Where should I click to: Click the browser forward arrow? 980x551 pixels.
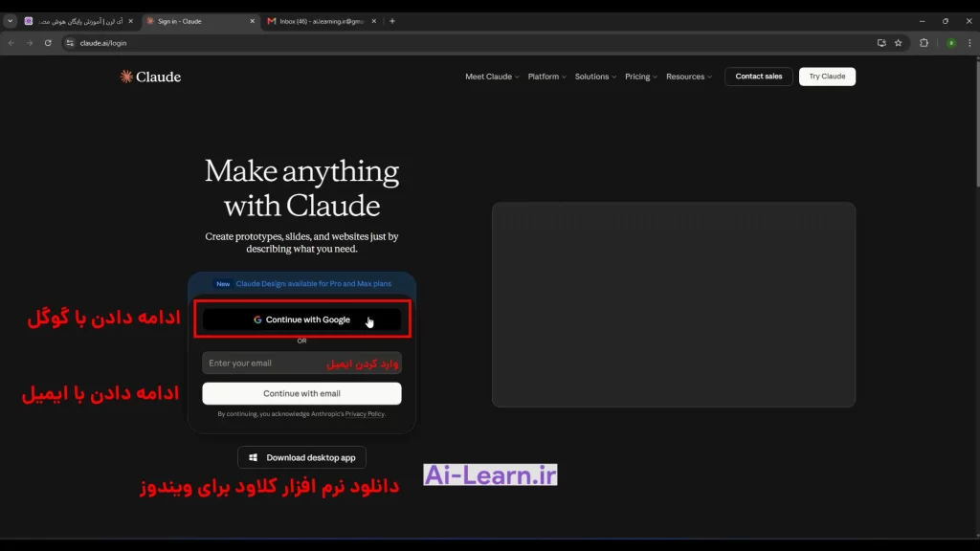(30, 43)
